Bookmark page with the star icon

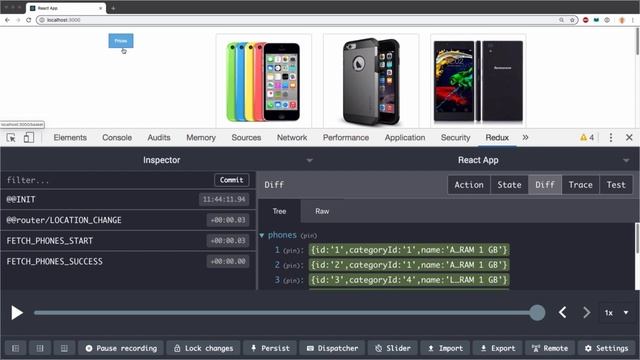[572, 20]
